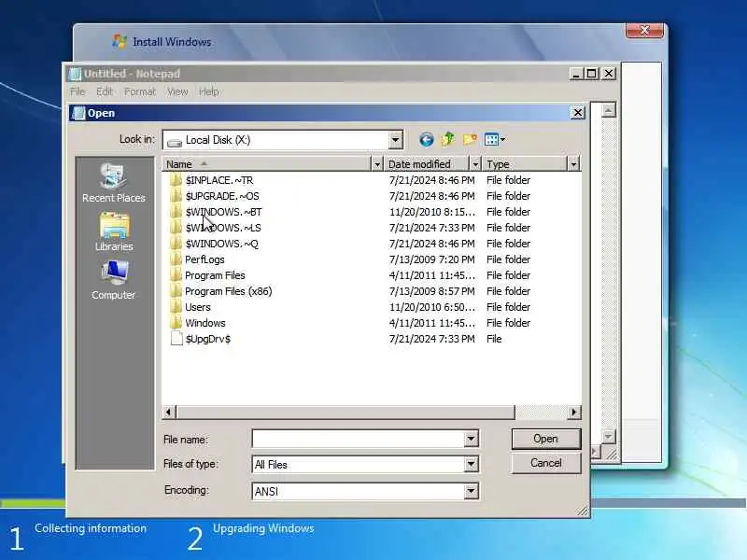Open the Date modified column filter dropdown
Screen dimensions: 747x560
pos(475,164)
